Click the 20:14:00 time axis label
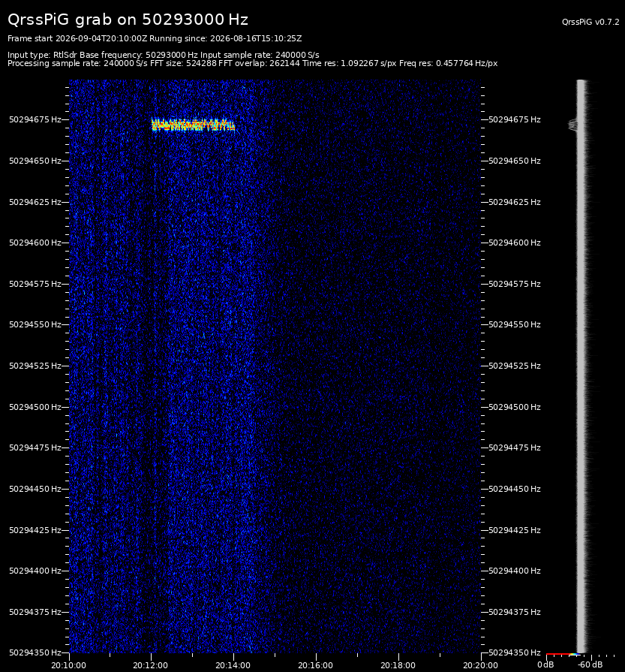The image size is (625, 672). pos(233,665)
